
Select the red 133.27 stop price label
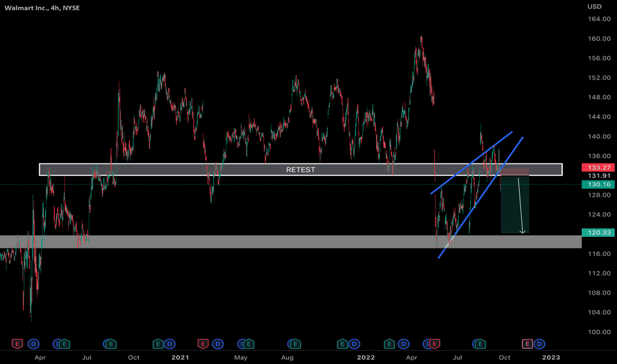pyautogui.click(x=598, y=167)
